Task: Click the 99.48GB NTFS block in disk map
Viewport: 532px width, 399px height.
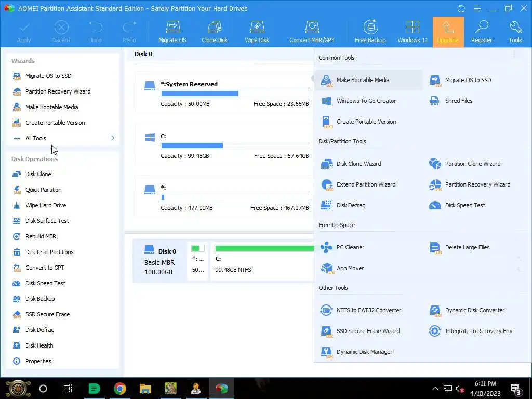Action: (x=262, y=261)
